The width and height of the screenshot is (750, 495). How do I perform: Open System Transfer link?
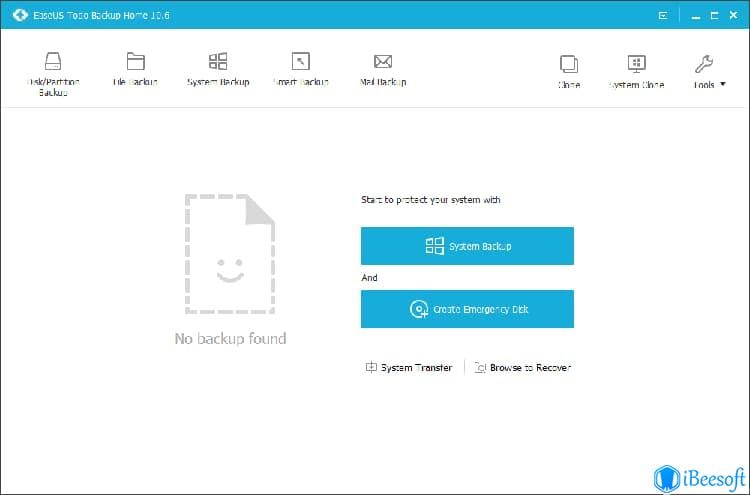click(409, 367)
